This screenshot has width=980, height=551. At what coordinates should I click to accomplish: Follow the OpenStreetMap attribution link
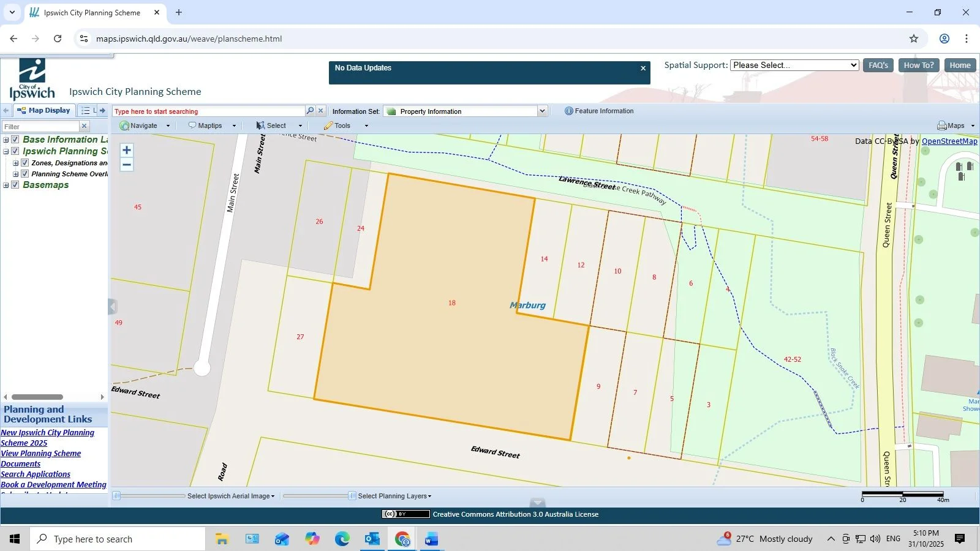(949, 141)
